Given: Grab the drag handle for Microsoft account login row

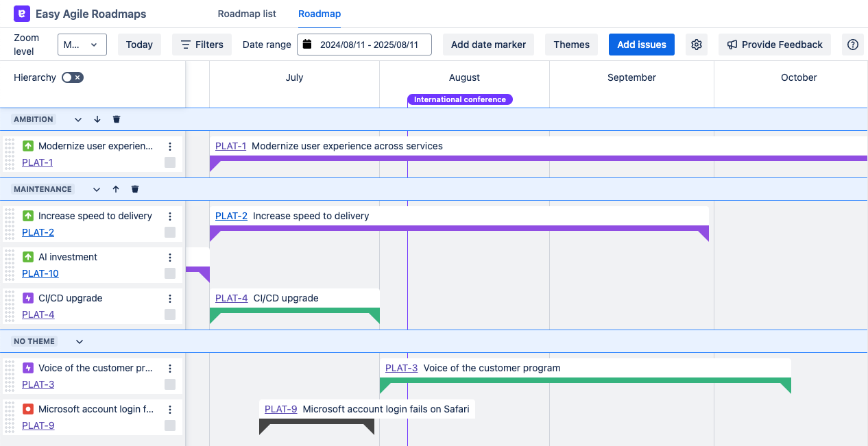Looking at the screenshot, I should click(10, 417).
